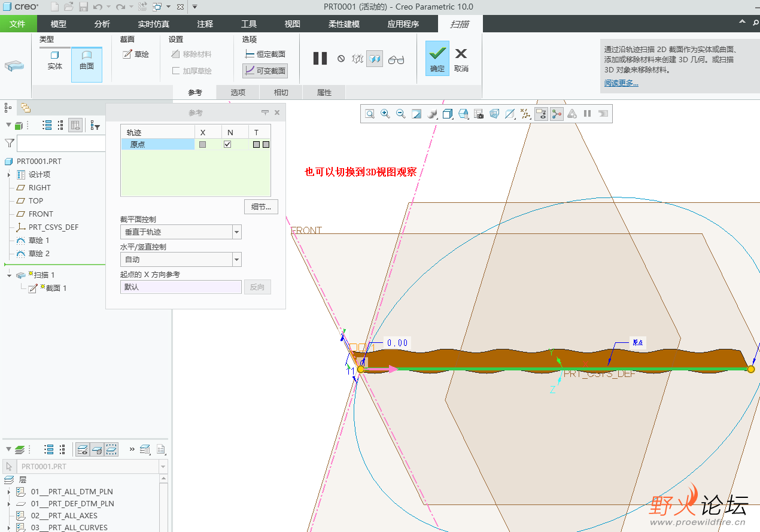Viewport: 760px width, 532px height.
Task: Open the PRT0001.PRT dropdown in layer panel
Action: point(163,466)
